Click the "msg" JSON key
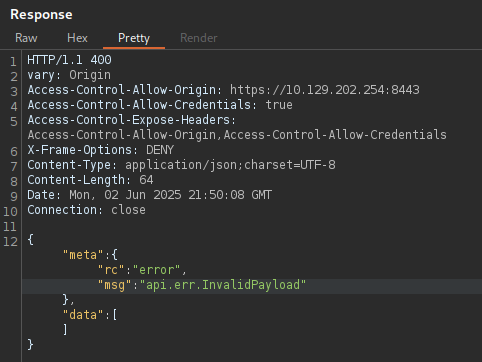Image resolution: width=482 pixels, height=362 pixels. click(115, 285)
